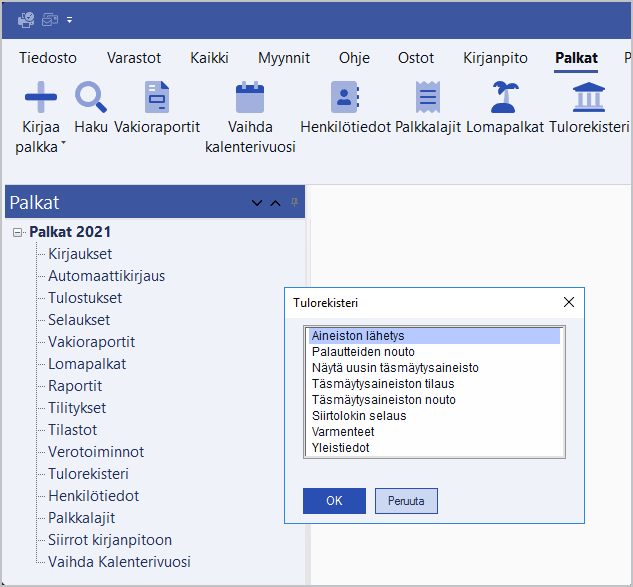Switch to the Myynnit tab
This screenshot has height=587, width=633.
pyautogui.click(x=283, y=58)
